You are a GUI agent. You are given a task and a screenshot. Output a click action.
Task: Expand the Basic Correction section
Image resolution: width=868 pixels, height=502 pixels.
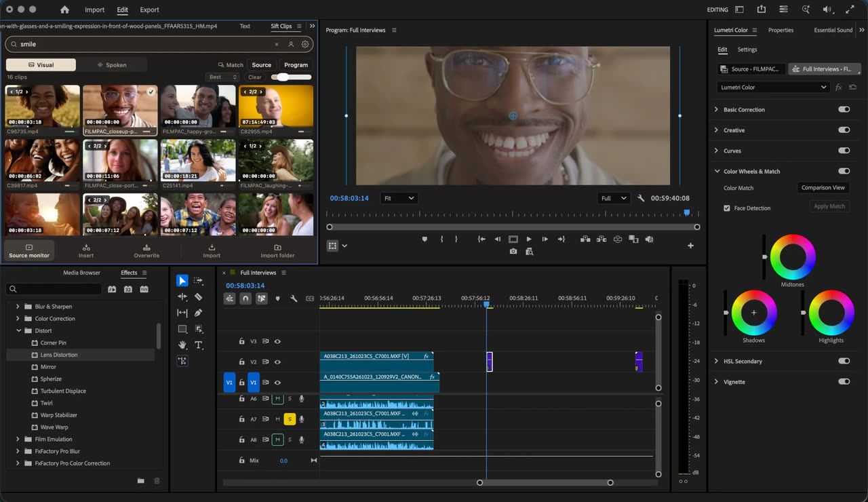click(716, 109)
